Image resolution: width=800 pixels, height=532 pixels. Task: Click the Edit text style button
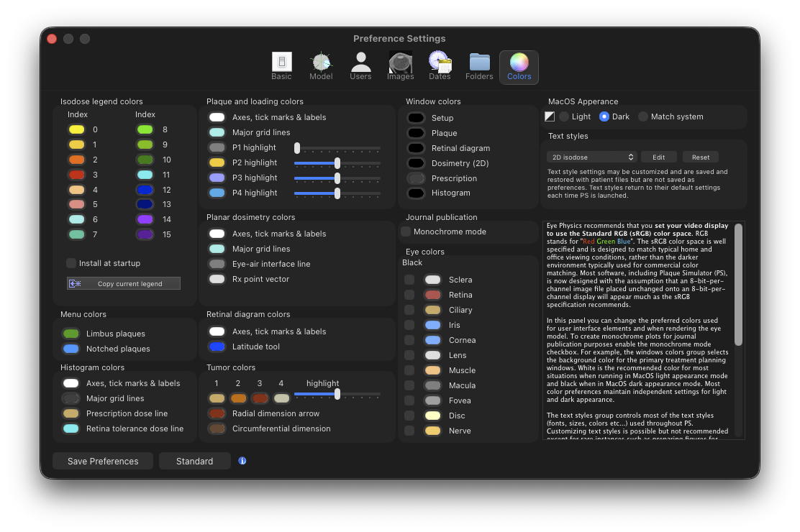pyautogui.click(x=658, y=157)
